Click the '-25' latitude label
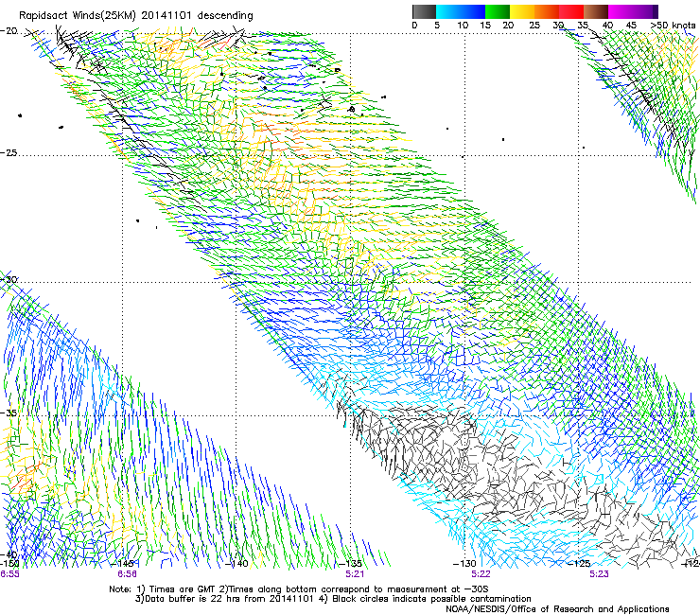Image resolution: width=700 pixels, height=615 pixels. (9, 152)
